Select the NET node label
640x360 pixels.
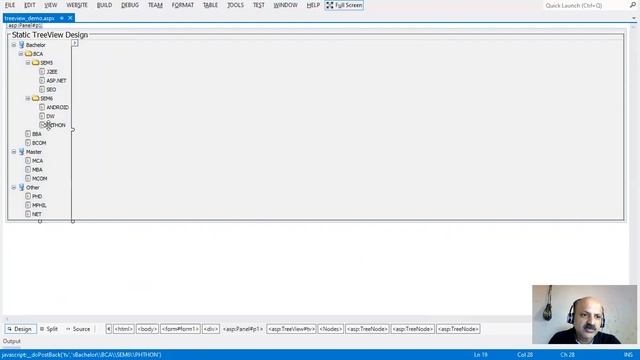point(37,214)
